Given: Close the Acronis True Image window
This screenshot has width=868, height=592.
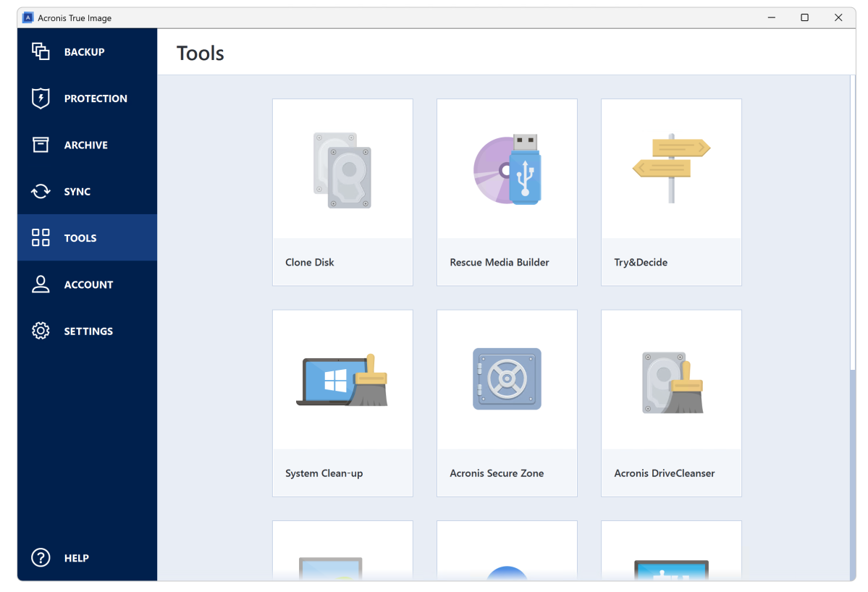Looking at the screenshot, I should tap(838, 17).
